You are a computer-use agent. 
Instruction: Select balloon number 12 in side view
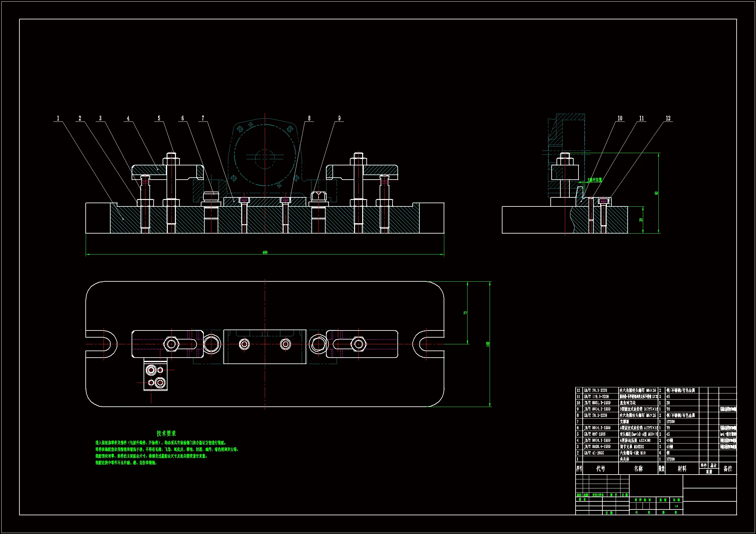668,118
